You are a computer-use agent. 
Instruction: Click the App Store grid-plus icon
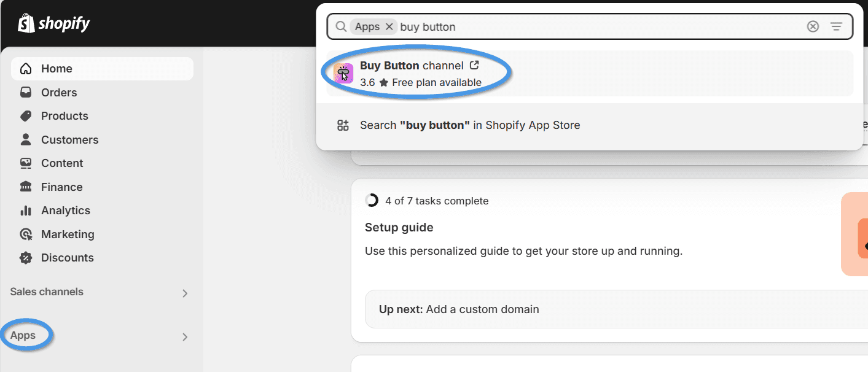[343, 125]
